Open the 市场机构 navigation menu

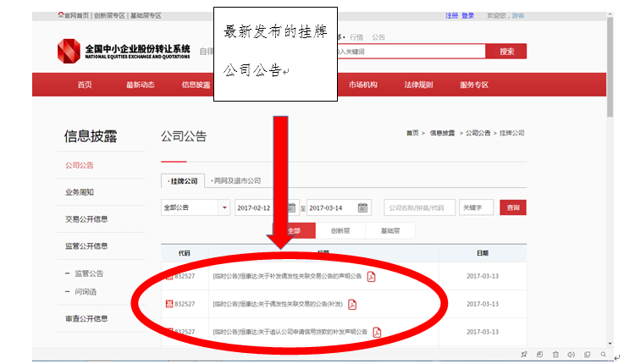363,85
